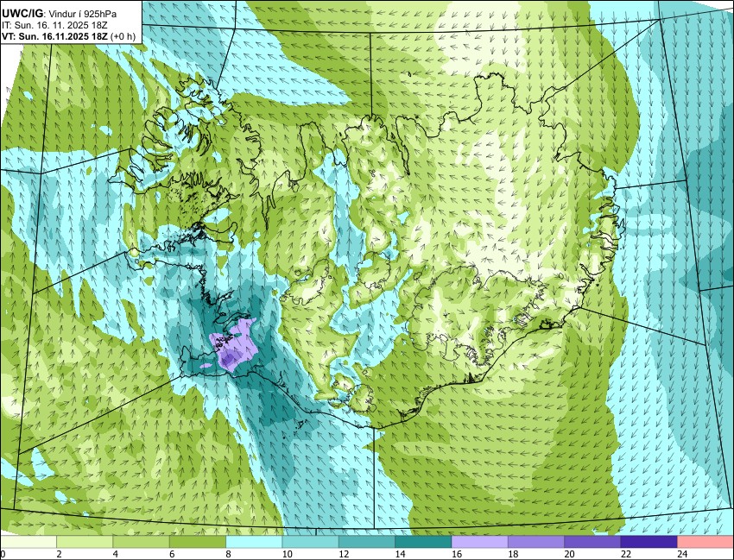Click the legend value '14'
The width and height of the screenshot is (734, 560).
click(x=401, y=554)
